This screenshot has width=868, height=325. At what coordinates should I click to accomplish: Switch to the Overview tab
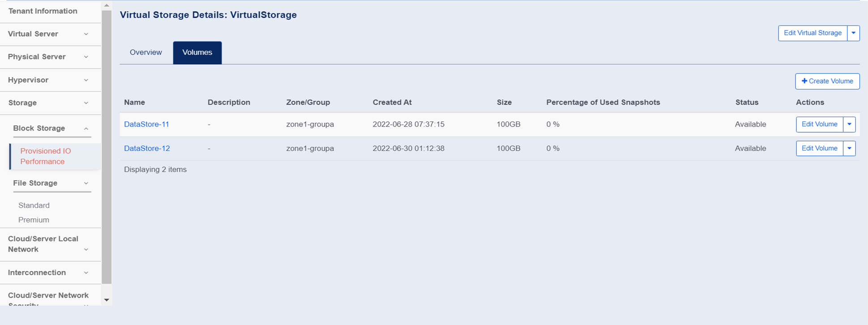[145, 52]
